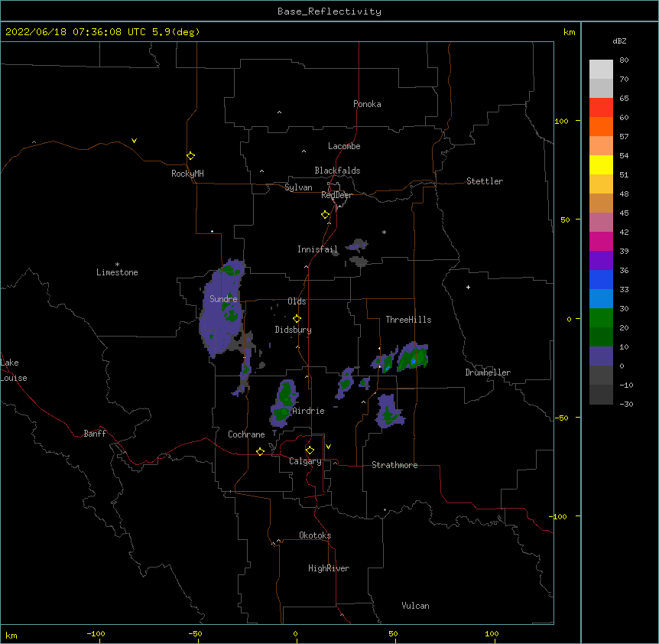Click the yellow V marker northeast of Calgary
This screenshot has width=659, height=644.
pyautogui.click(x=328, y=447)
